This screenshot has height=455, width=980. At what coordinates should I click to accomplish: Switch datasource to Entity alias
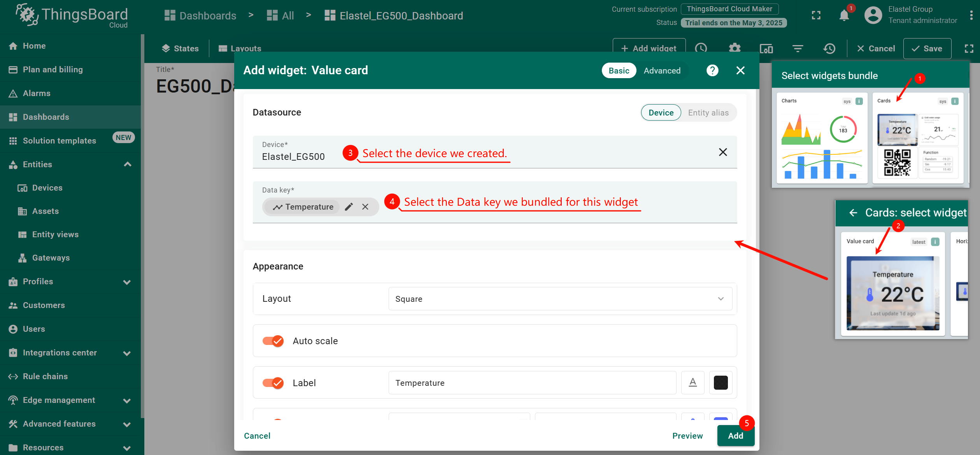click(x=708, y=113)
